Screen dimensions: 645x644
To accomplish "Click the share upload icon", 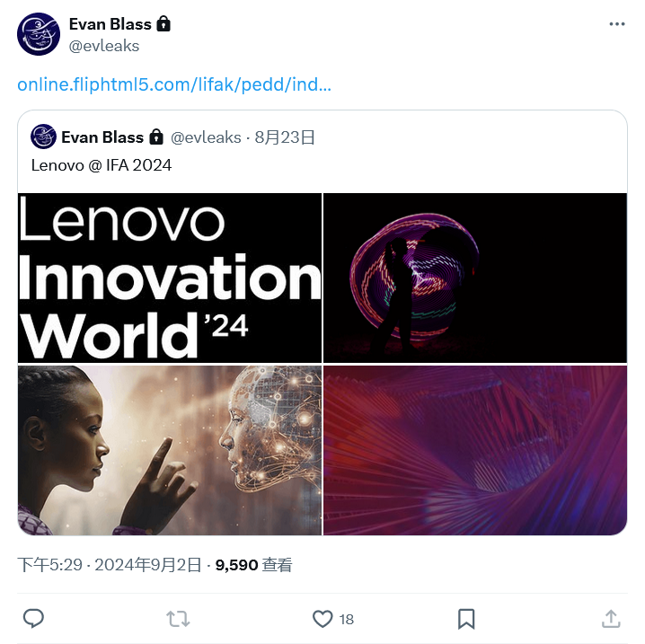I will (x=611, y=618).
